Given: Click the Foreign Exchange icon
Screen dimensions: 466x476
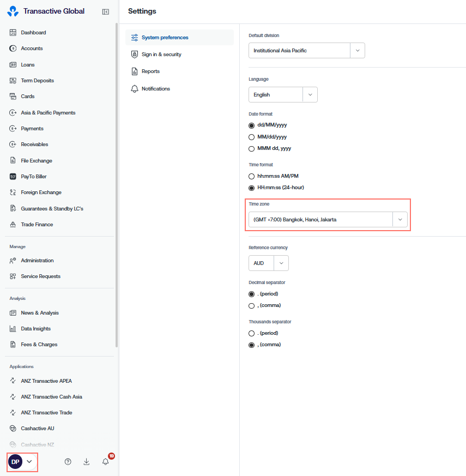Looking at the screenshot, I should coord(13,192).
